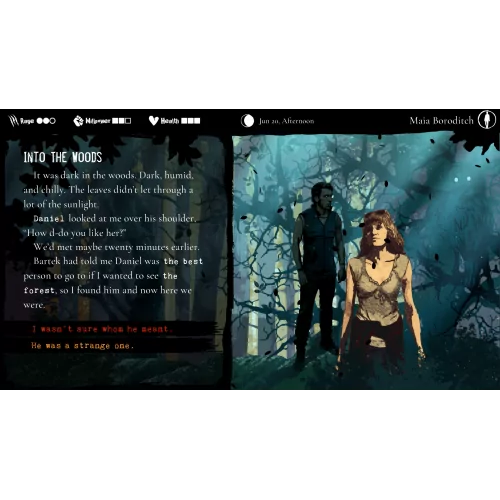
Task: Click the empty Rage dot
Action: (52, 121)
